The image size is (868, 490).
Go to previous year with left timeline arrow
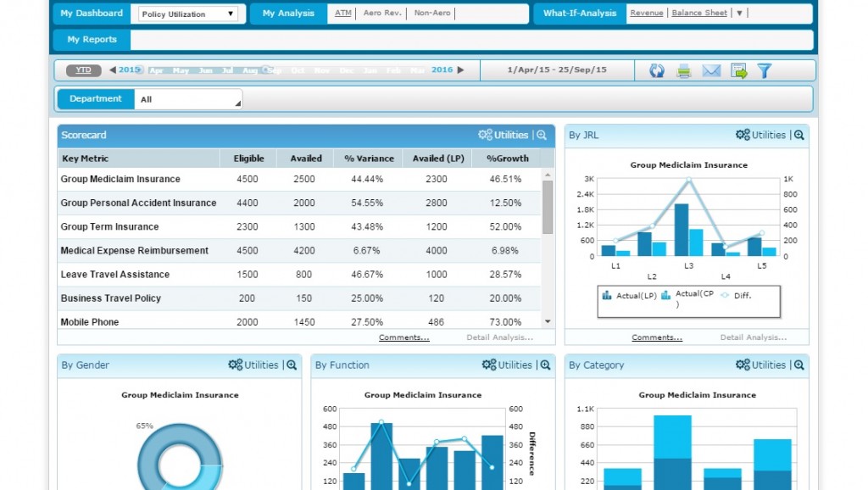(x=113, y=70)
